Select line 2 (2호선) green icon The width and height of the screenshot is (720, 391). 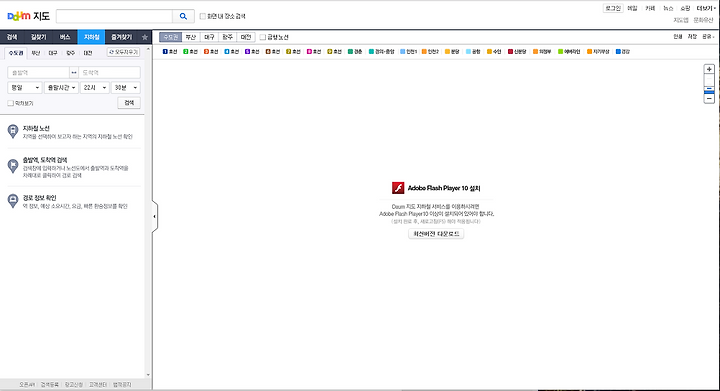186,52
